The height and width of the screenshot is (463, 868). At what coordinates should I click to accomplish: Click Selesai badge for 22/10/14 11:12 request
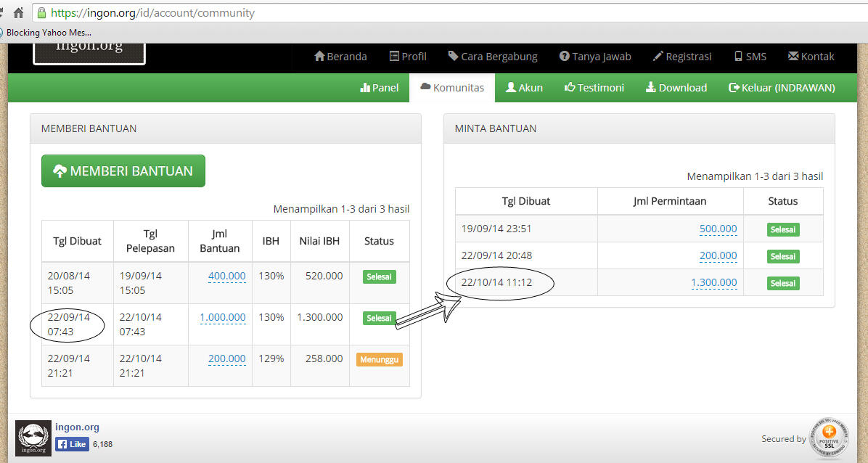pyautogui.click(x=783, y=284)
